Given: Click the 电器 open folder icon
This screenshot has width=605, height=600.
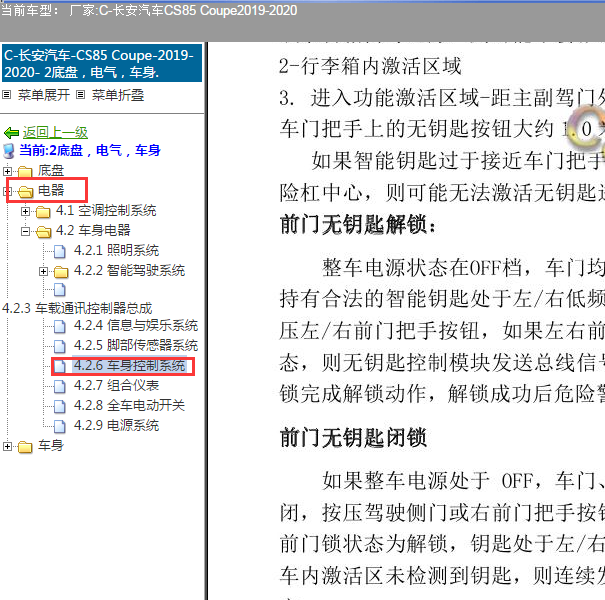Looking at the screenshot, I should click(x=25, y=191).
